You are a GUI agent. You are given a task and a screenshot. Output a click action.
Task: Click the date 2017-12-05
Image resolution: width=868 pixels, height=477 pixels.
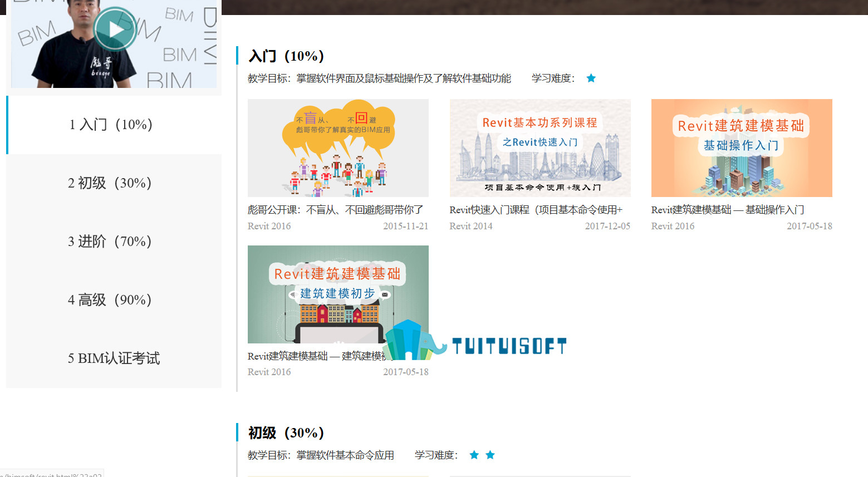608,226
